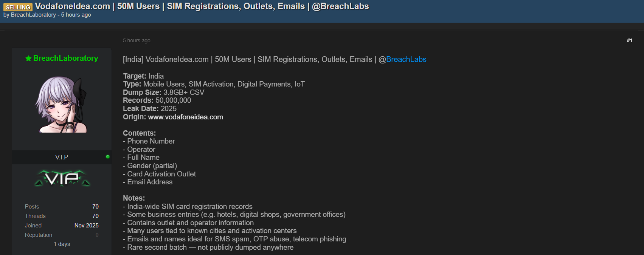The width and height of the screenshot is (644, 255).
Task: Open the BreachLaboratory avatar image
Action: (x=61, y=104)
